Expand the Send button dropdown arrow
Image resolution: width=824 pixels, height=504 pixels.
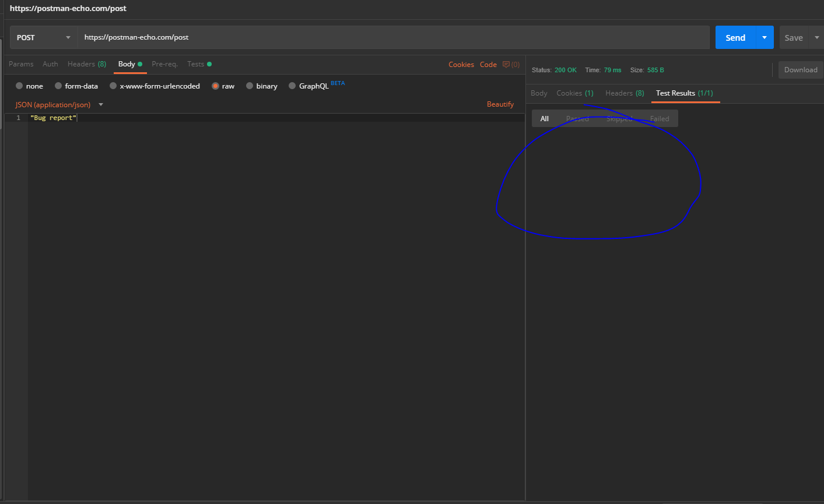click(764, 37)
